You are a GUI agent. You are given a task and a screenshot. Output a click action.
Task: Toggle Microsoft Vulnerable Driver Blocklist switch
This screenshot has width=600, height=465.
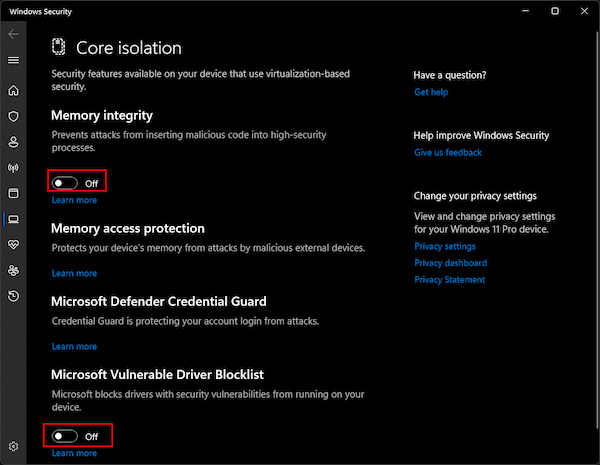click(65, 436)
